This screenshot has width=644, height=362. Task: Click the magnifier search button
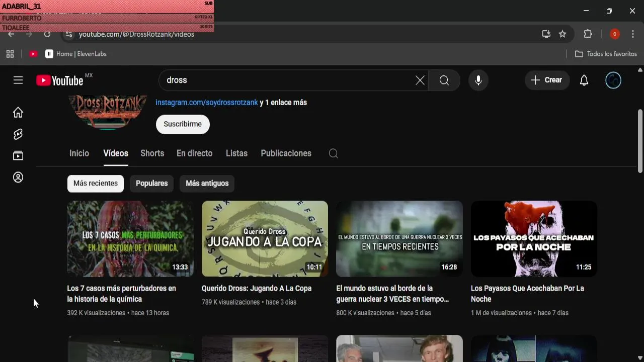point(444,80)
